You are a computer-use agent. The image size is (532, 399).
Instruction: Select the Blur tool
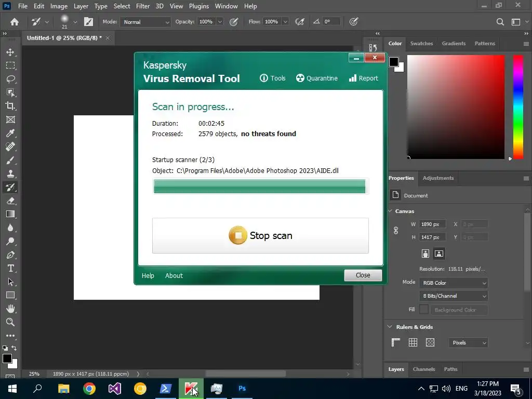(x=10, y=228)
